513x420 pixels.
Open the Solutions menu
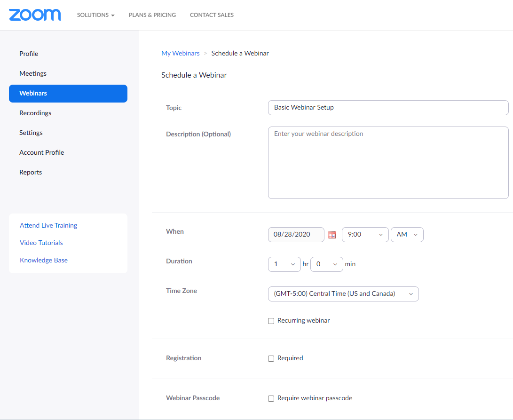click(95, 15)
